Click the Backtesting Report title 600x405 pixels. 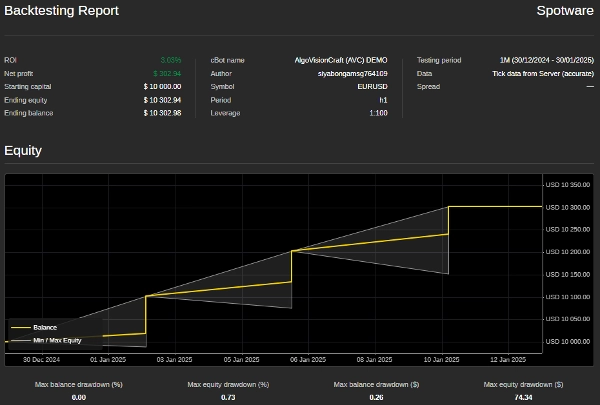(61, 11)
